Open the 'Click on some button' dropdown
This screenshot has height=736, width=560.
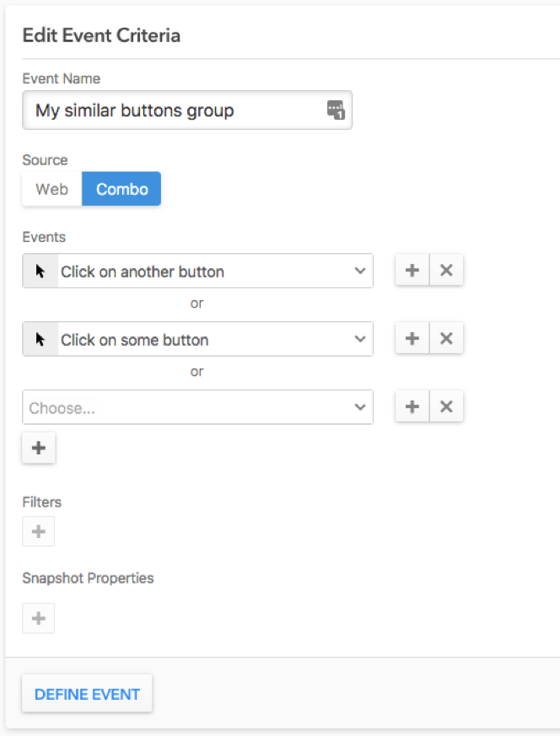coord(197,339)
